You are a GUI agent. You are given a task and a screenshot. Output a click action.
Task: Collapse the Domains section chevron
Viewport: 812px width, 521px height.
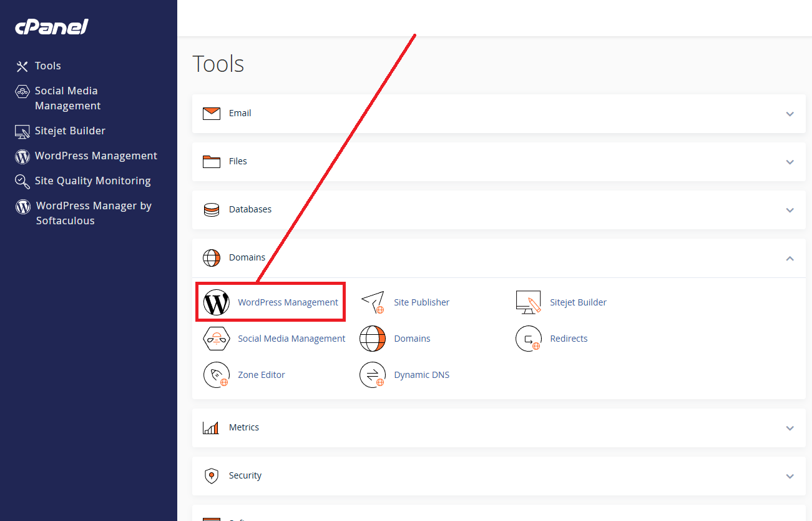[x=790, y=258]
